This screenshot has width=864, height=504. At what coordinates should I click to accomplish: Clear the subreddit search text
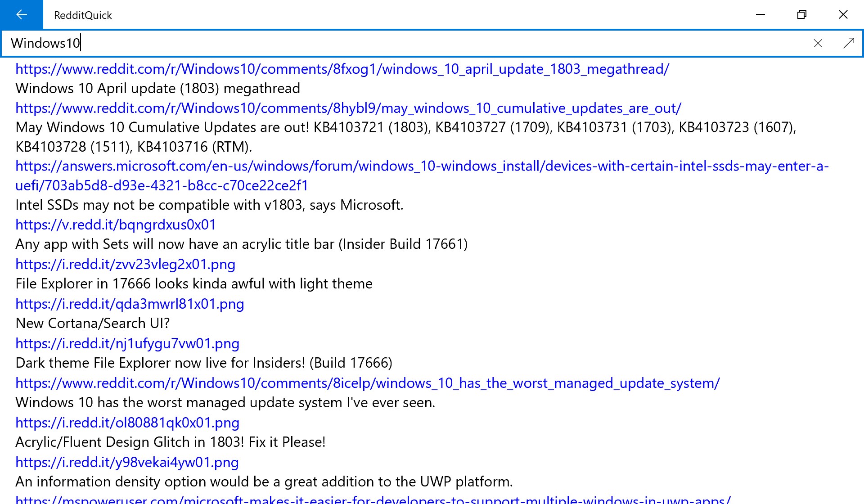pyautogui.click(x=818, y=43)
